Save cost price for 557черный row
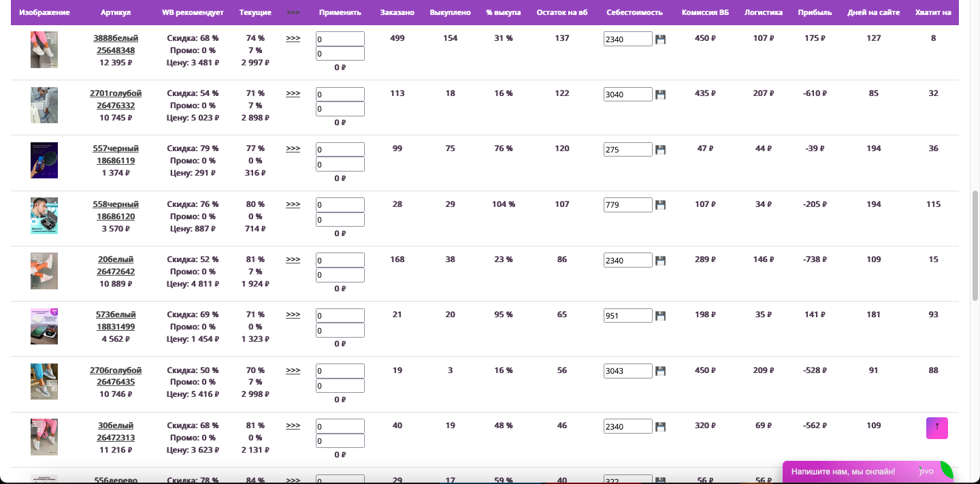This screenshot has width=980, height=484. coord(660,150)
